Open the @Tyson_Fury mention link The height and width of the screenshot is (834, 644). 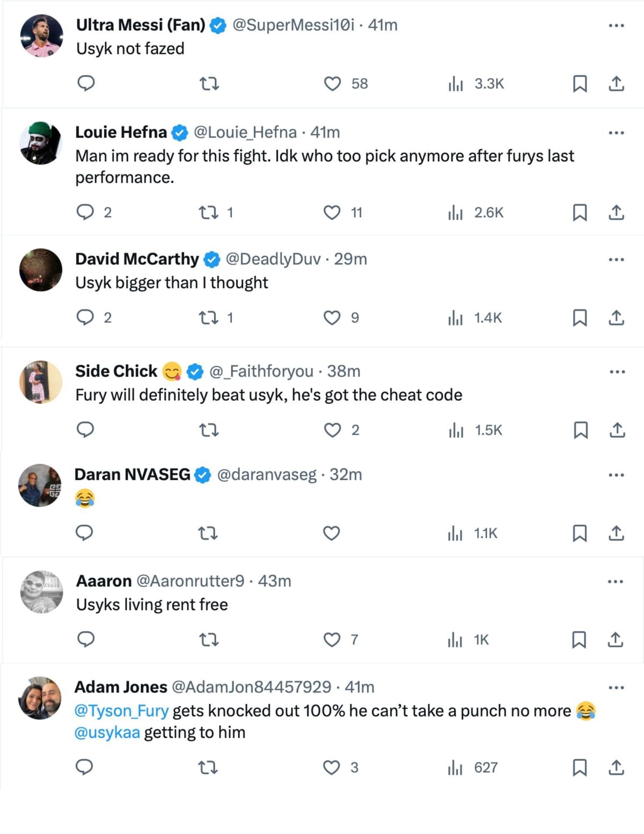121,711
